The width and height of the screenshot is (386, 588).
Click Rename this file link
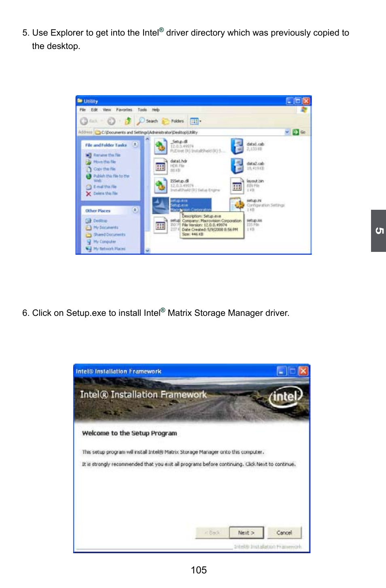(107, 155)
